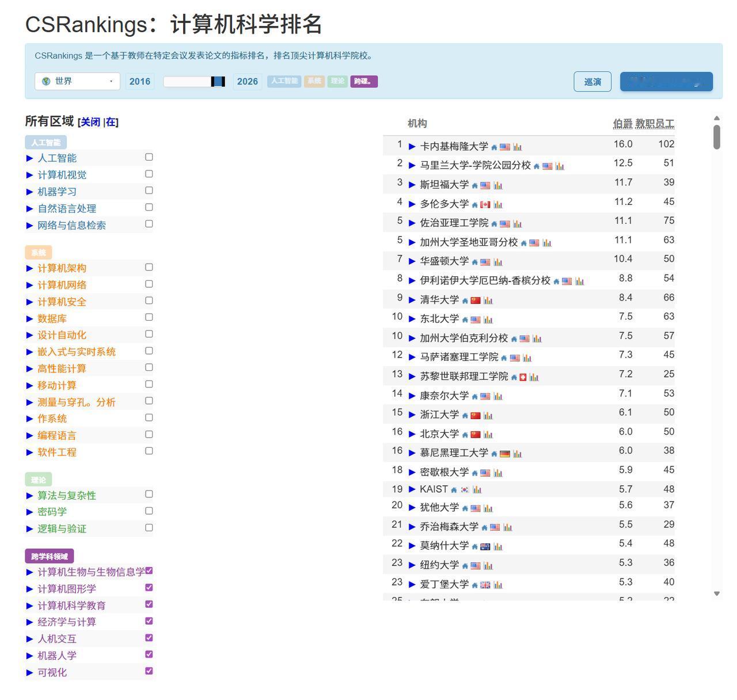
Task: Expand the KAIST row triangle
Action: click(x=412, y=489)
